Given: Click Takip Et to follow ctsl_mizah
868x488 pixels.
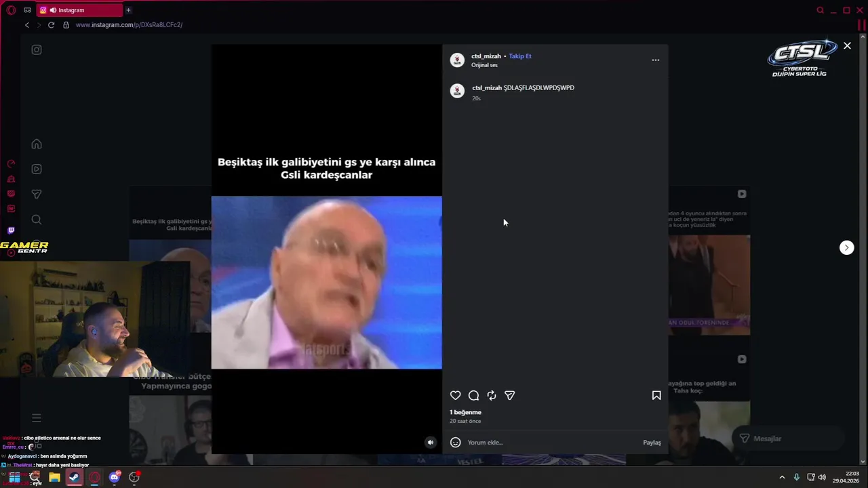Looking at the screenshot, I should click(520, 56).
